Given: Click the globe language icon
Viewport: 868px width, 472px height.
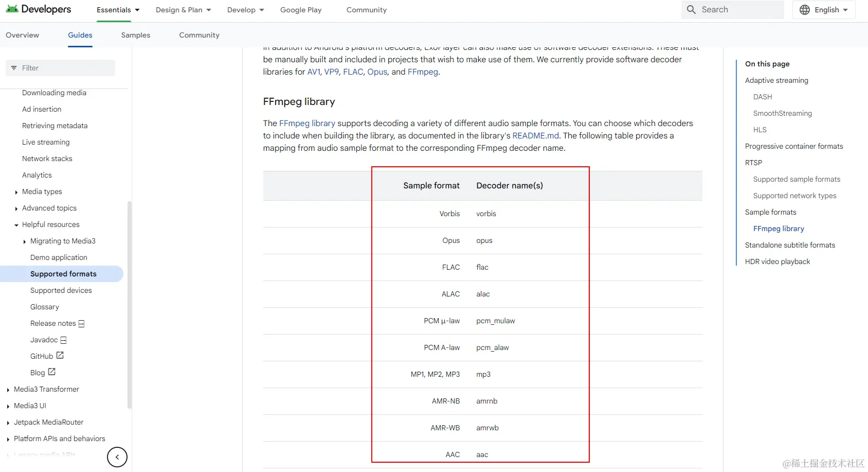Looking at the screenshot, I should (805, 10).
